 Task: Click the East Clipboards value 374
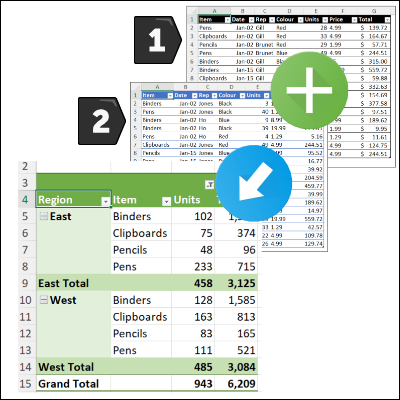click(x=246, y=233)
